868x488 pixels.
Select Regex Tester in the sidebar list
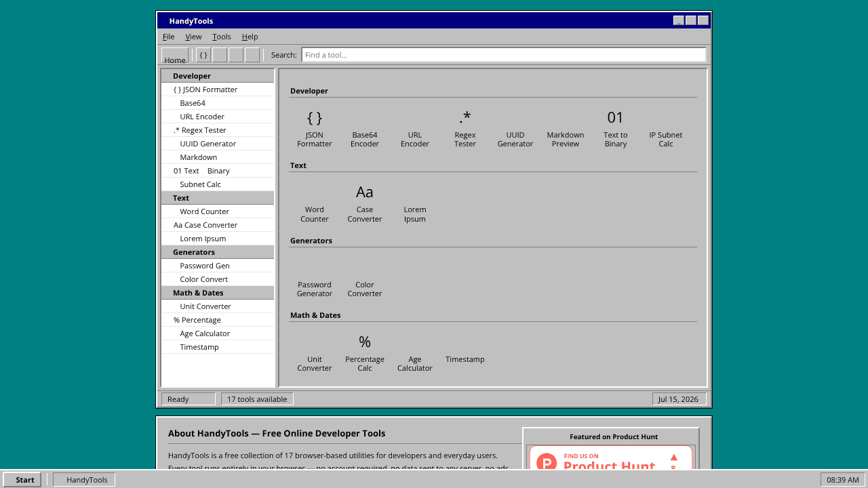(x=218, y=130)
